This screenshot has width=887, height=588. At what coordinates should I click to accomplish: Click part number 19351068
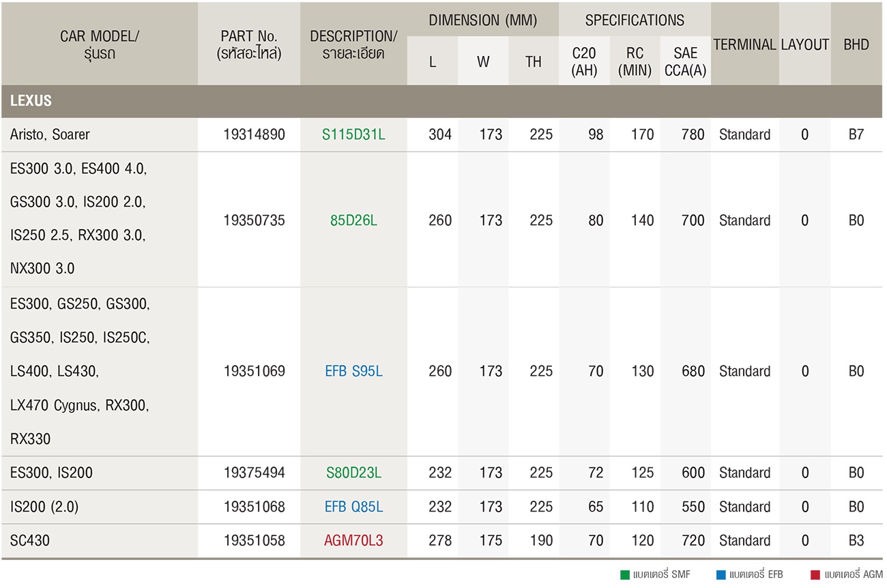click(x=254, y=507)
